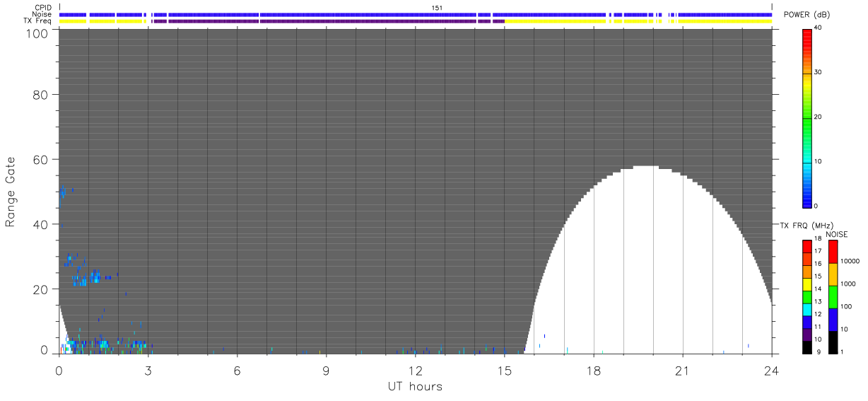Viewport: 868px width, 401px height.
Task: Pick the orange segment of NOISE colorbar
Action: [833, 274]
